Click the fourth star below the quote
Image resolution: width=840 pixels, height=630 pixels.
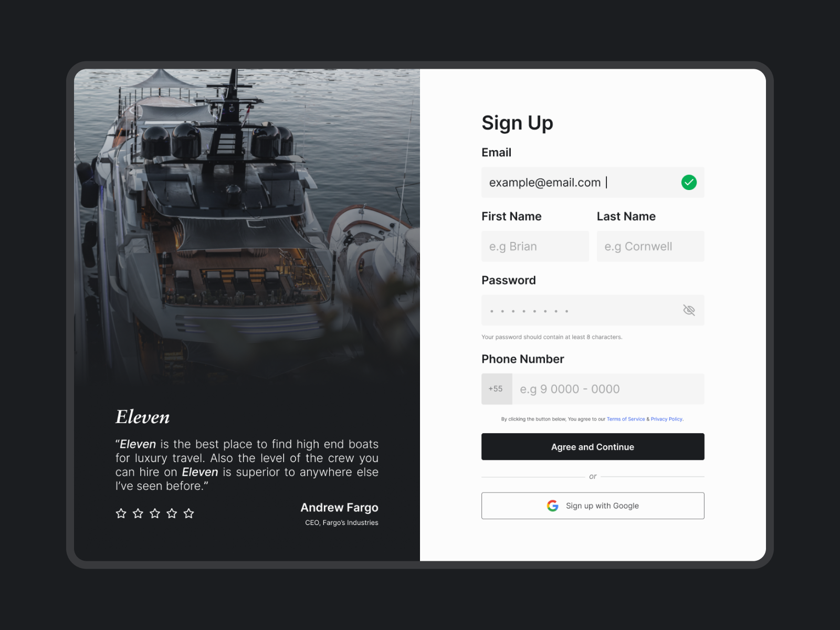click(171, 513)
